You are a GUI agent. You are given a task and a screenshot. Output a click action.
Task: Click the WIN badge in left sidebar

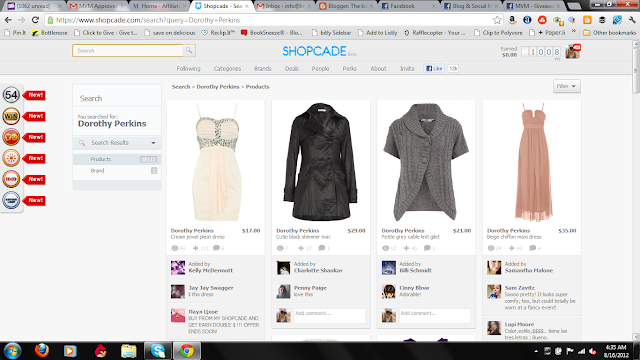click(11, 116)
